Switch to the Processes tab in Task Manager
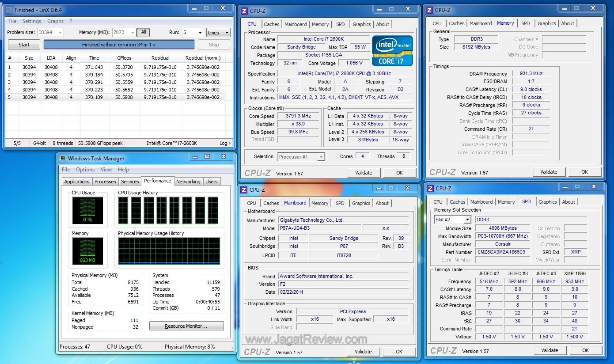This screenshot has width=614, height=364. [x=105, y=182]
